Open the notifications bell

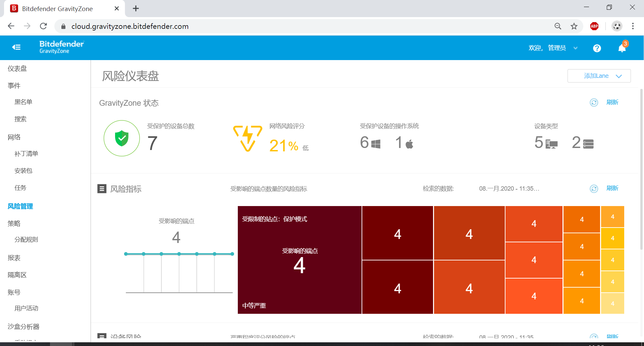pos(622,48)
